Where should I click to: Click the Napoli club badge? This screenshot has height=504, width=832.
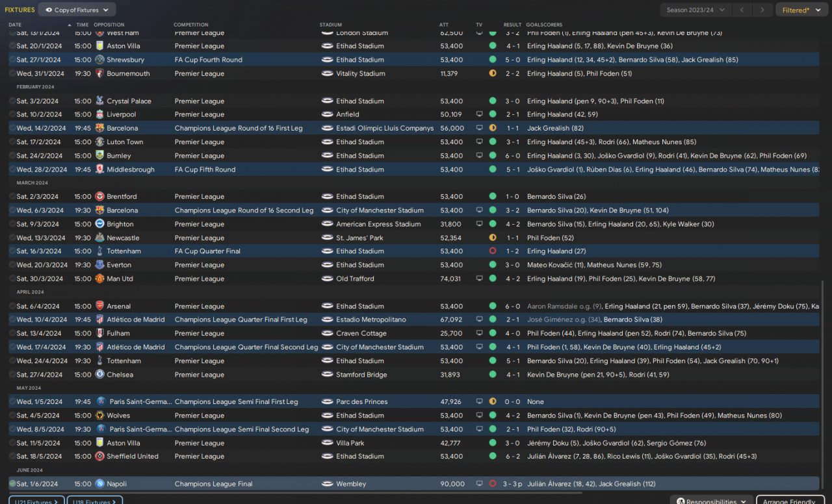pyautogui.click(x=99, y=484)
